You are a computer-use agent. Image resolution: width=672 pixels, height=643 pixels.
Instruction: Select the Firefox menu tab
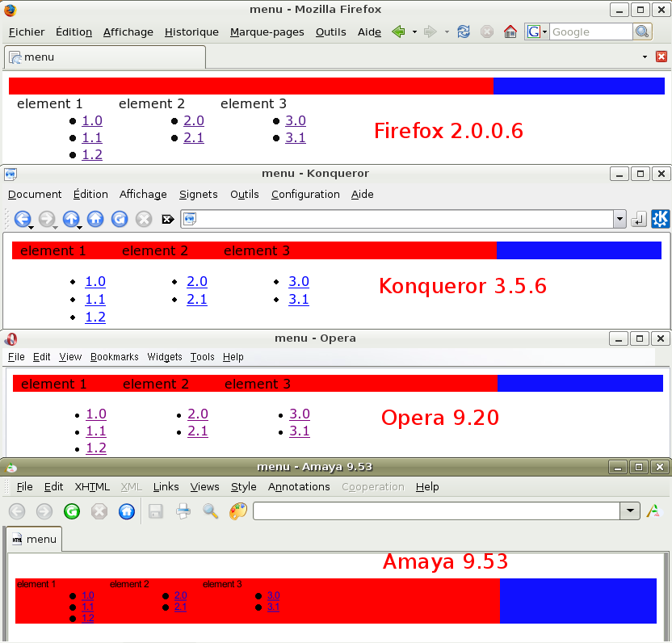pos(105,57)
